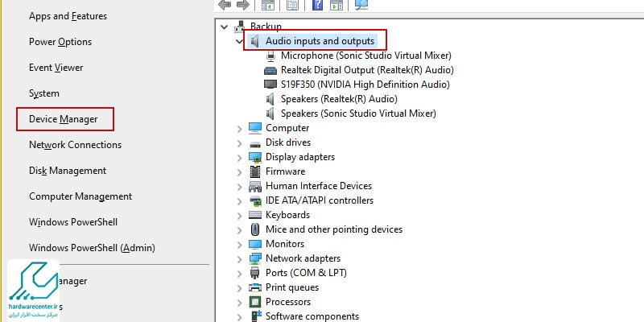Click the Display adapters category icon
This screenshot has height=322, width=644.
coord(255,157)
